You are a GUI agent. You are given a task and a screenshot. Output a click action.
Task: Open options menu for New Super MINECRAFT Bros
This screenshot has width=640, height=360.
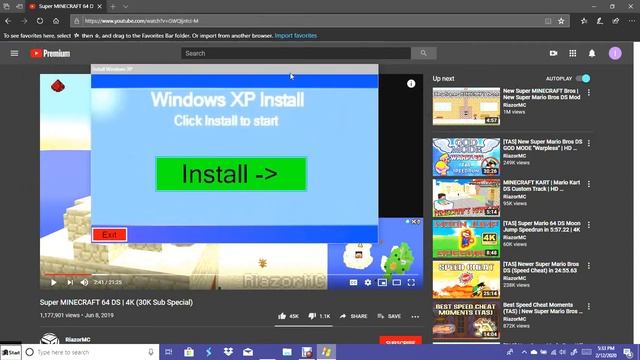(589, 93)
